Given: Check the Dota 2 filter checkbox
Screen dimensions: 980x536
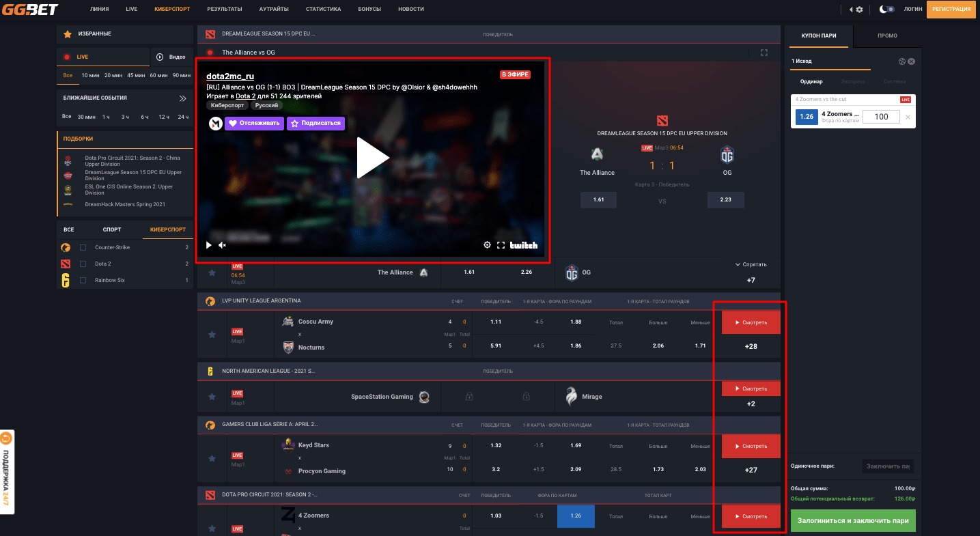Looking at the screenshot, I should (x=83, y=264).
